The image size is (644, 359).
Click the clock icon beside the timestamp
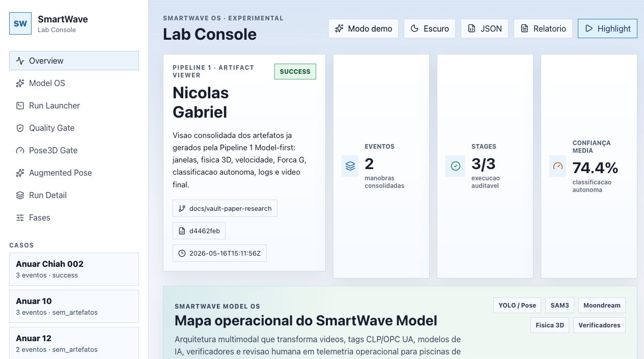[x=182, y=253]
